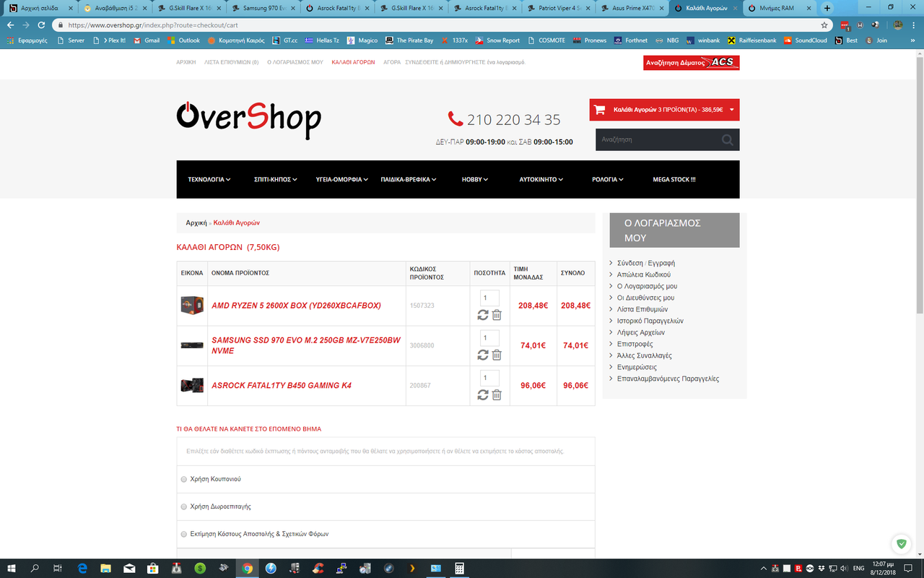Update quantity for ASRock Fatal1ty B450 row

(x=483, y=394)
